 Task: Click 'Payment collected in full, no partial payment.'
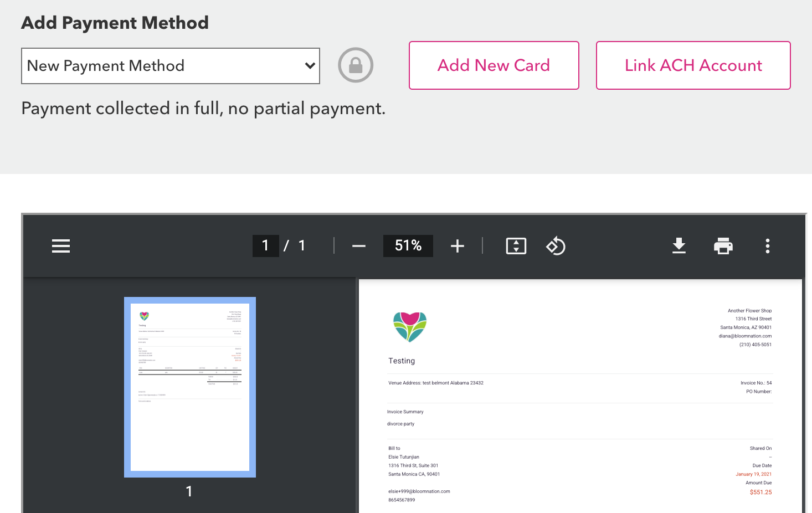203,109
